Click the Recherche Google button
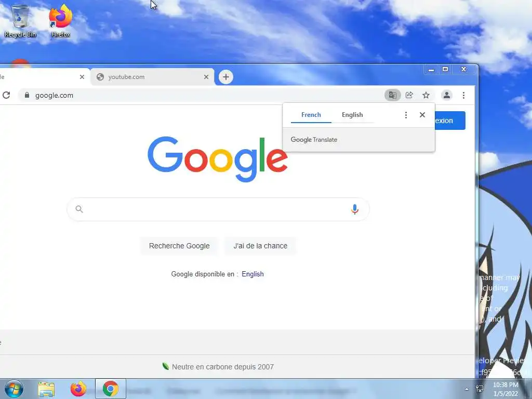Screen dimensions: 532x399 (x=179, y=246)
